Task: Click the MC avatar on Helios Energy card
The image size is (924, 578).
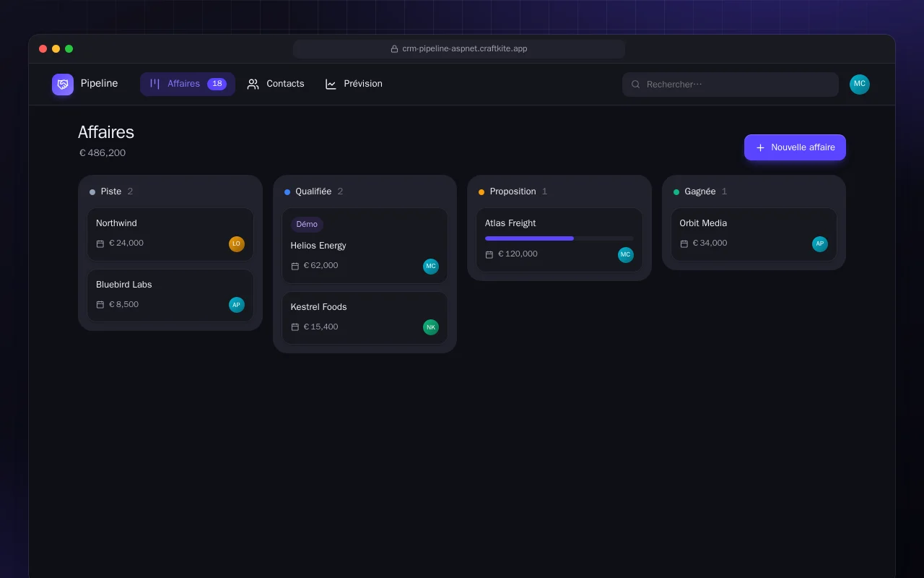Action: [x=431, y=266]
